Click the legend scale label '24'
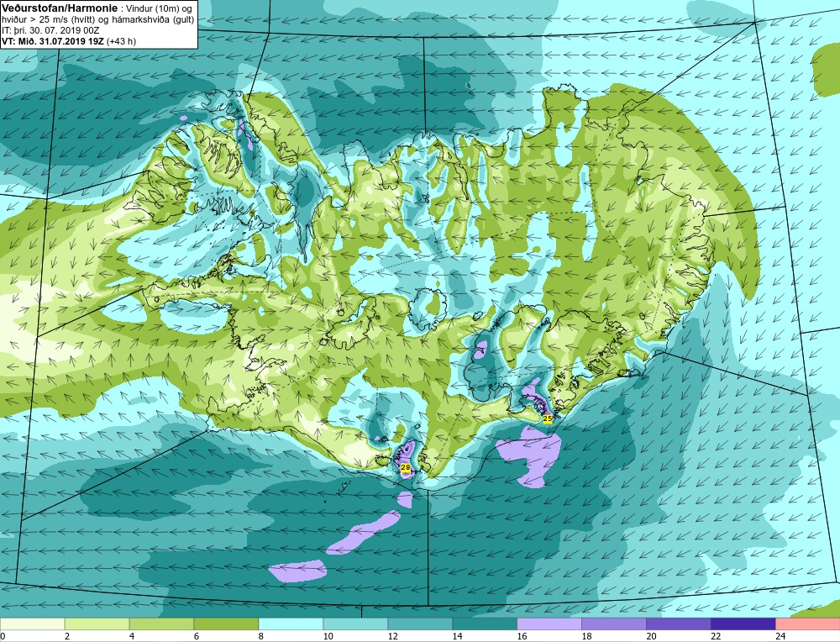The image size is (840, 642). click(780, 636)
